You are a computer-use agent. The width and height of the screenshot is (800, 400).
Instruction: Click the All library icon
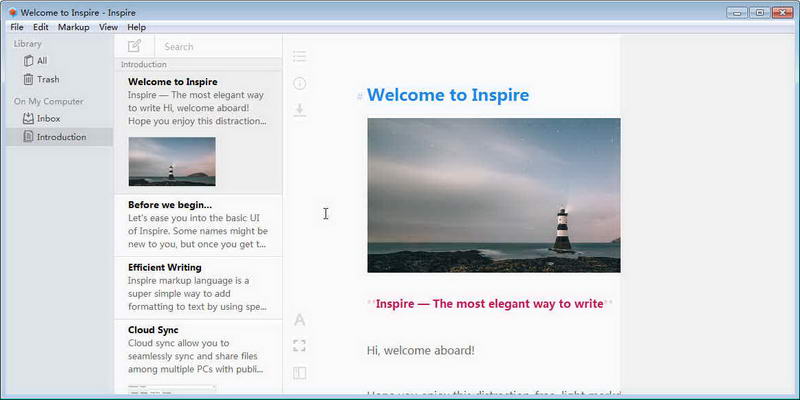coord(28,61)
